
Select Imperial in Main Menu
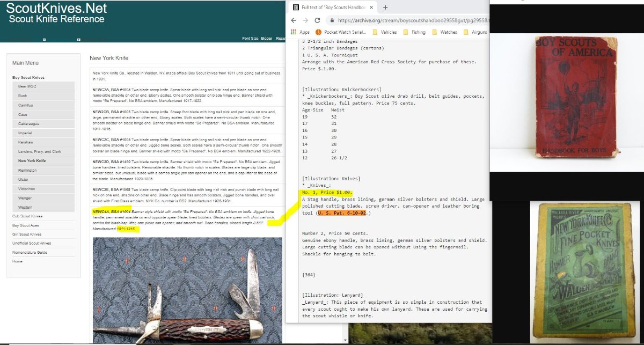tap(43, 133)
